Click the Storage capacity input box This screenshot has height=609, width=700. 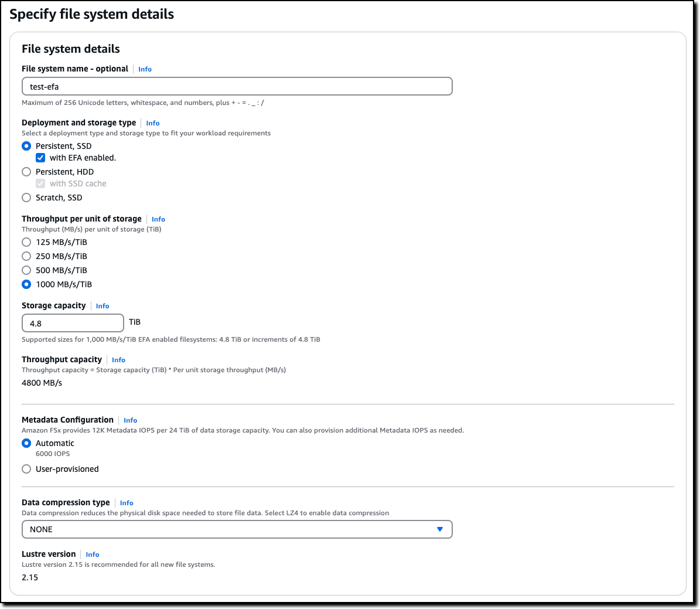(73, 323)
